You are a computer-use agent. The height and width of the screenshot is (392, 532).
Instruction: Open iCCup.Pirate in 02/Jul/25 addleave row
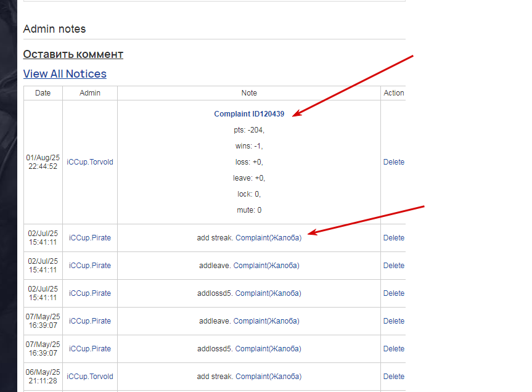(x=90, y=266)
